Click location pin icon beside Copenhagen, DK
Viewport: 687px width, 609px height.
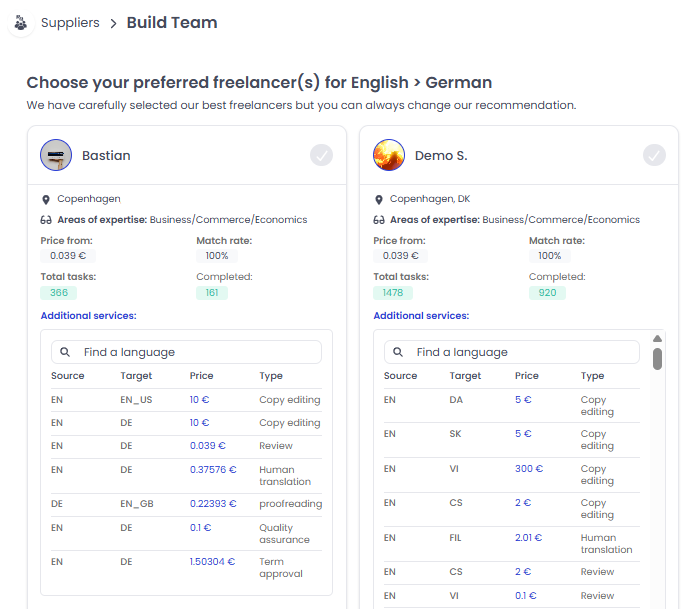point(379,200)
